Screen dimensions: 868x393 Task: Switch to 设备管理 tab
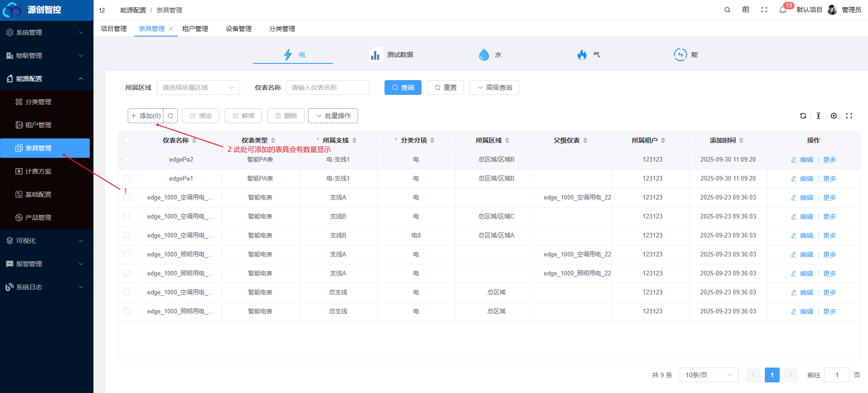tap(239, 29)
